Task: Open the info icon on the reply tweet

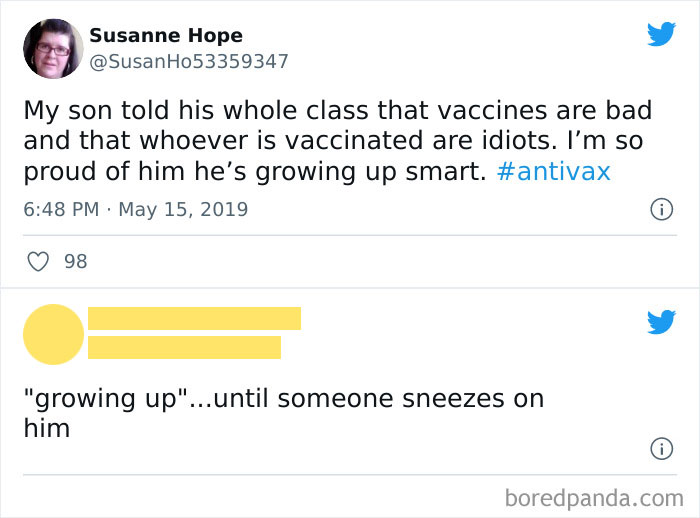Action: coord(660,449)
